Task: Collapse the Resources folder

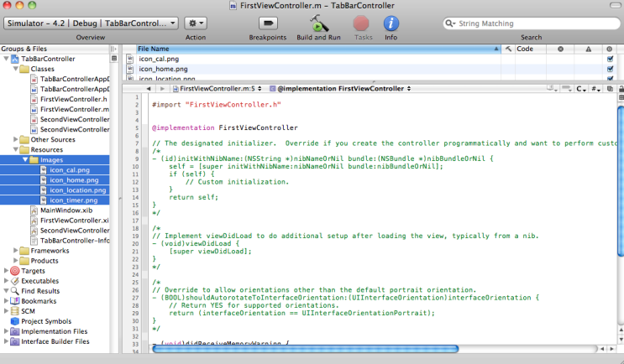Action: tap(15, 150)
